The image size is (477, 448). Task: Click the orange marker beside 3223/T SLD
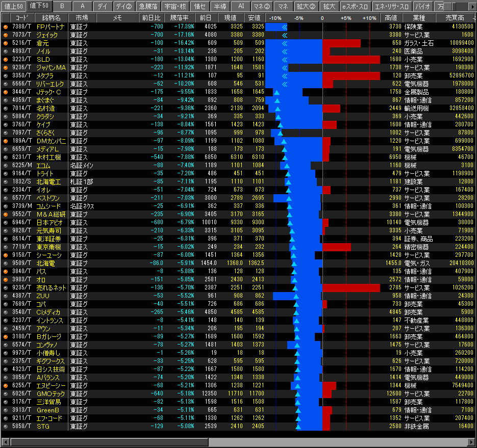[6, 60]
